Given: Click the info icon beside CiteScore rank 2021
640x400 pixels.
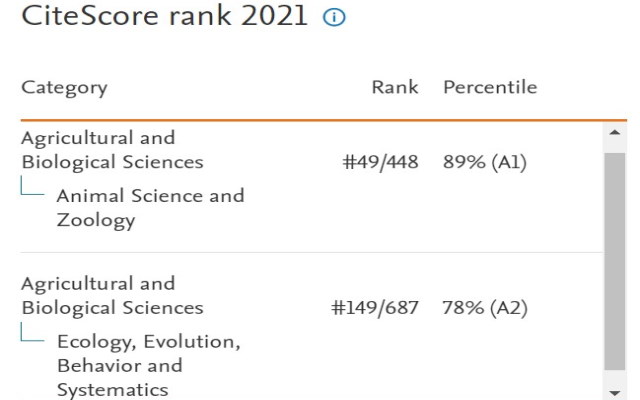Looking at the screenshot, I should (334, 17).
